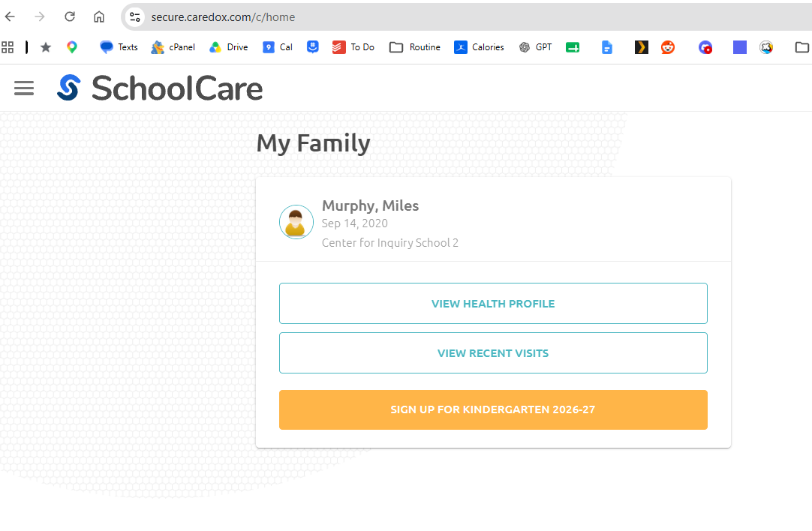Open the Drive bookmark
The height and width of the screenshot is (531, 812).
pyautogui.click(x=228, y=47)
